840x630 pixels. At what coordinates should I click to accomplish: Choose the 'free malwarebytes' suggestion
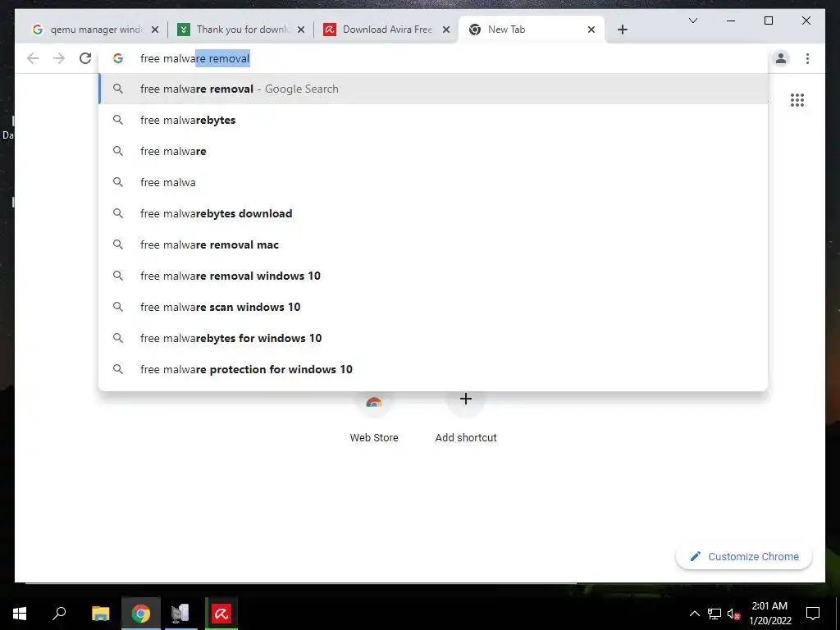[433, 120]
